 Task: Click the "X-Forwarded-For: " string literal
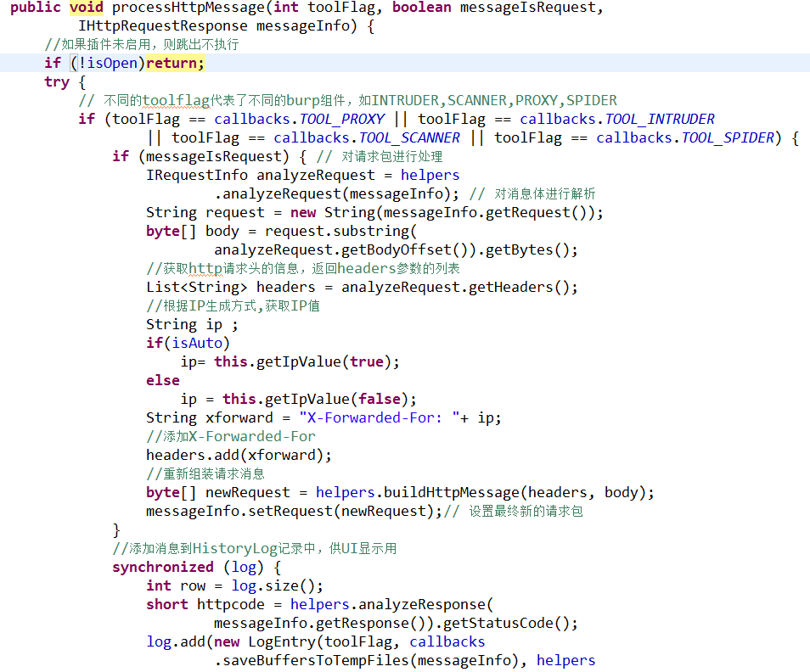(380, 417)
